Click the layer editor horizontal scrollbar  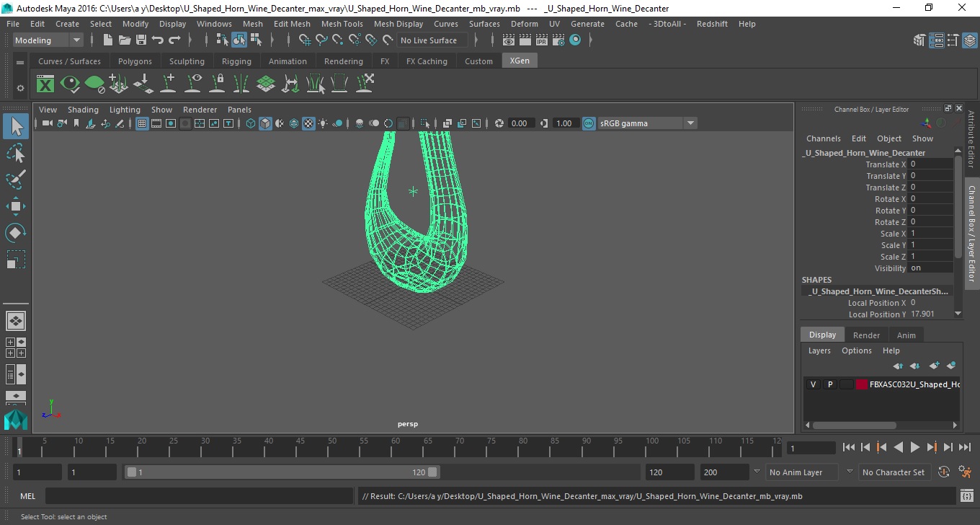[855, 425]
